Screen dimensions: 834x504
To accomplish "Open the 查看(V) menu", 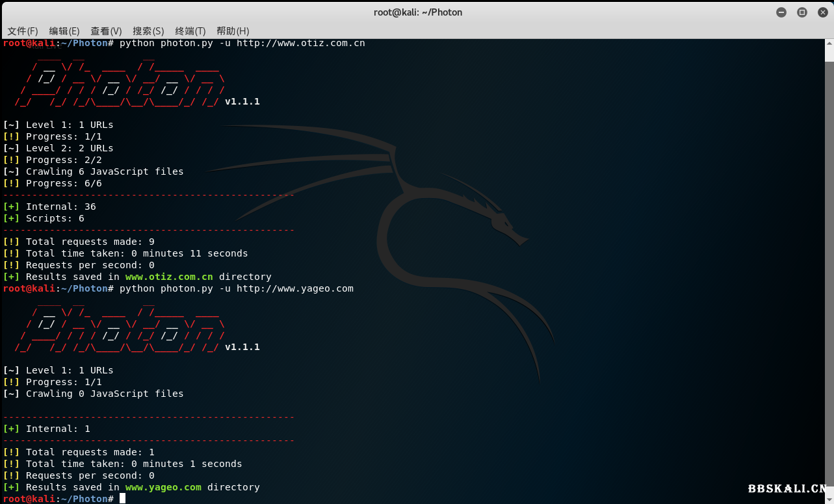I will (x=106, y=31).
